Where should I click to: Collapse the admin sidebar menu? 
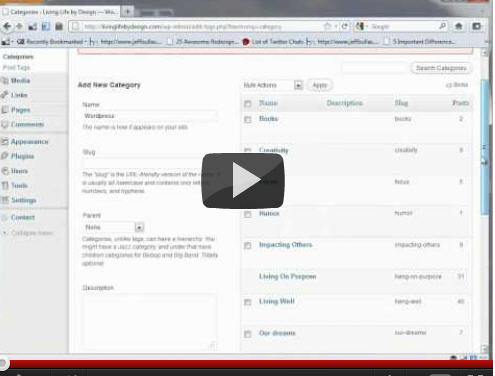pyautogui.click(x=32, y=233)
